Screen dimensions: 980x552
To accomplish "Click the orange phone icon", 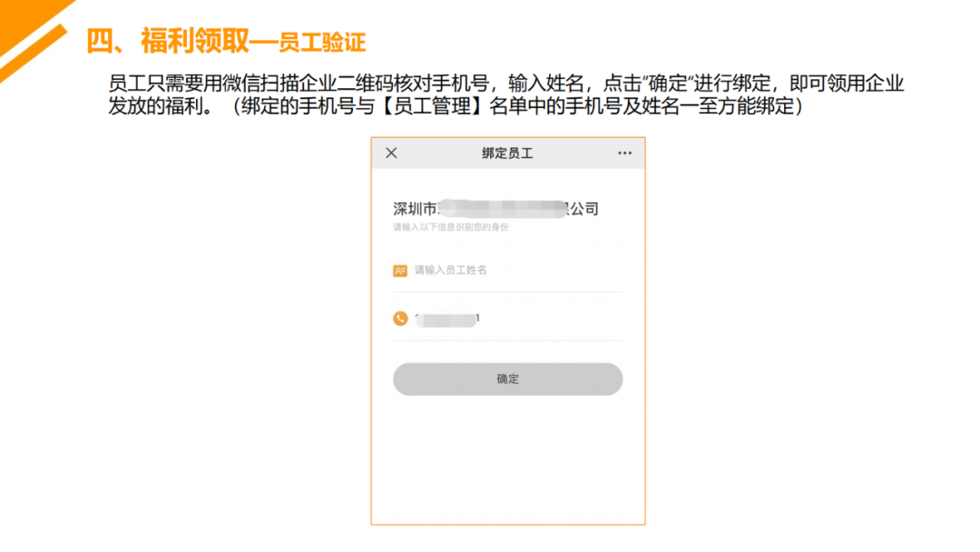I will [x=400, y=319].
